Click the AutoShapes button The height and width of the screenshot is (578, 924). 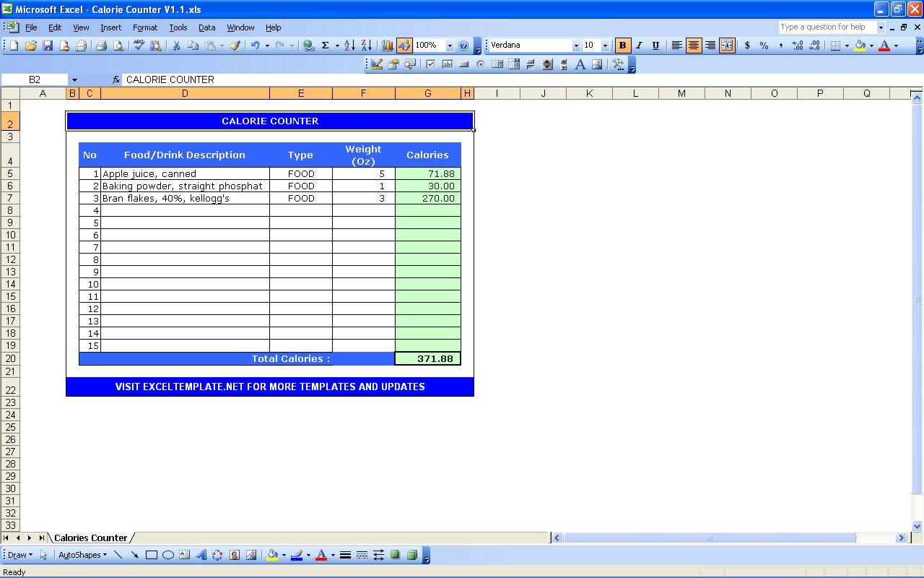[82, 555]
